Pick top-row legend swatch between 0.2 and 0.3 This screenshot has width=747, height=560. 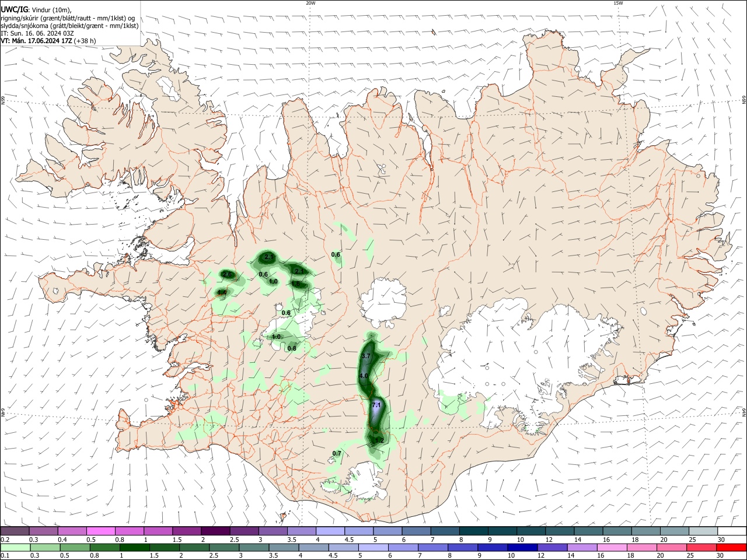(15, 531)
